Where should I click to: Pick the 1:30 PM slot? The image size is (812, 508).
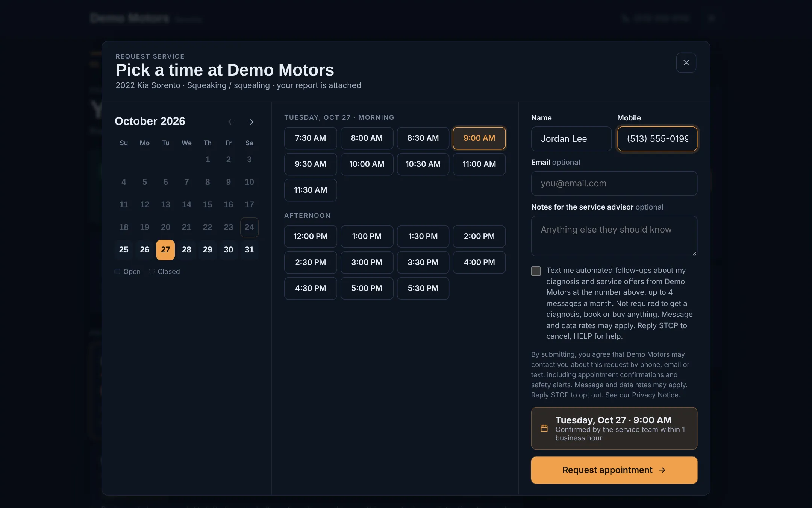click(423, 236)
